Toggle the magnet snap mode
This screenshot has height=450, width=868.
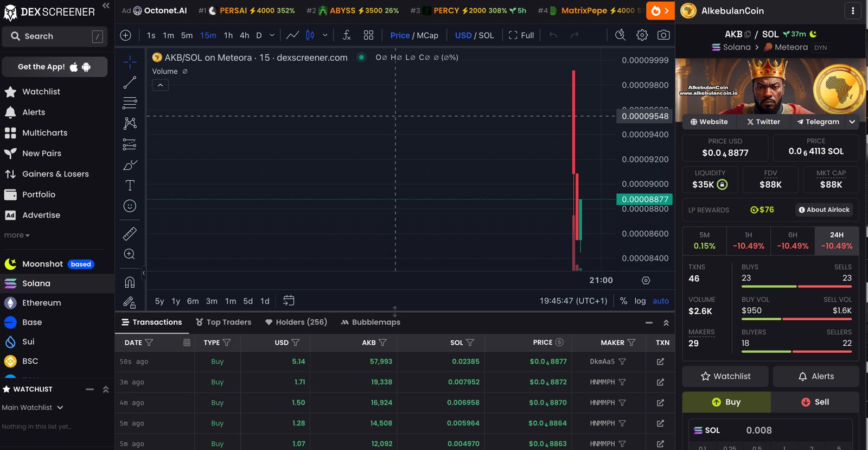click(x=130, y=282)
